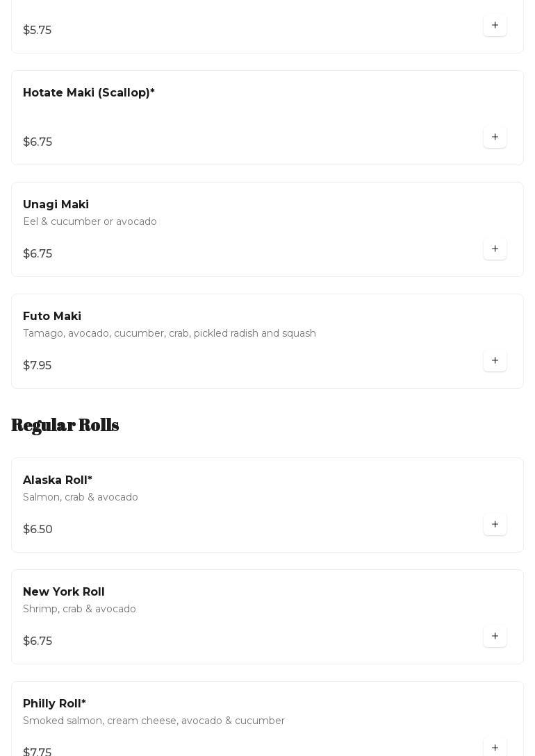Screen dimensions: 535x756
Task: Add Alaska Roll with plus button
Action: click(x=495, y=525)
